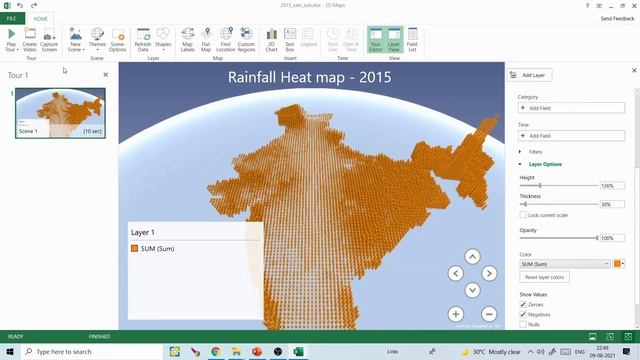Toggle the Tour Editor pane
Image resolution: width=640 pixels, height=360 pixels.
click(376, 40)
